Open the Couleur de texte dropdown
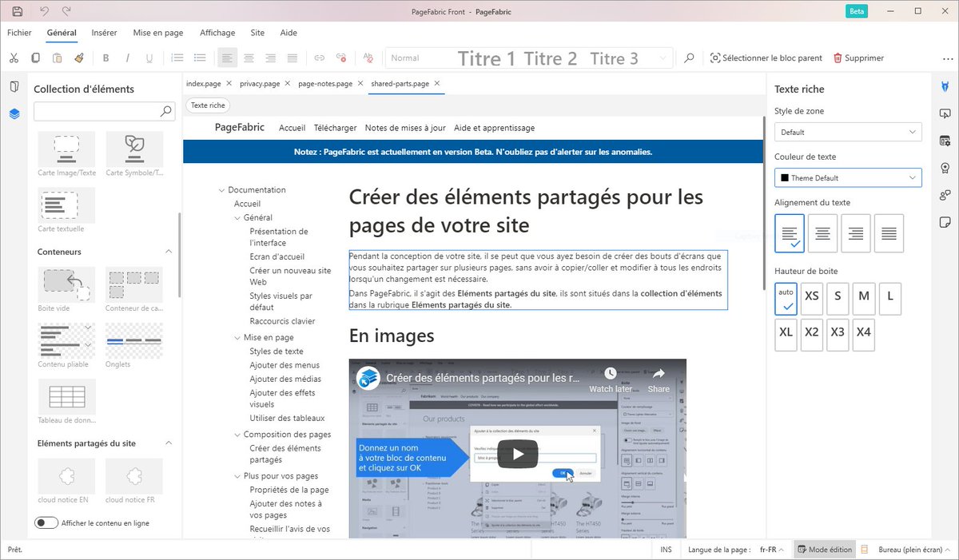The width and height of the screenshot is (959, 560). [847, 177]
